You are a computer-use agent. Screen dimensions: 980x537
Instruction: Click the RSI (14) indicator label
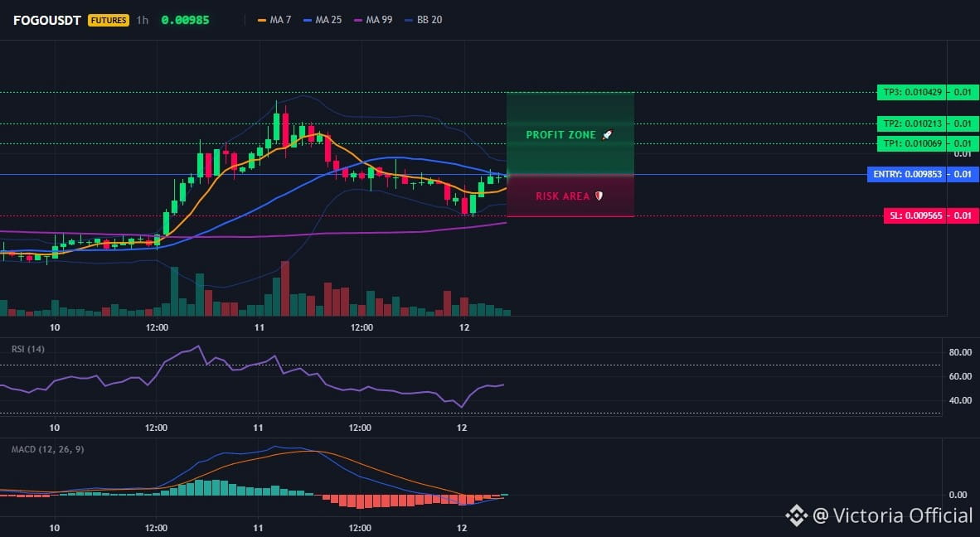(x=28, y=349)
